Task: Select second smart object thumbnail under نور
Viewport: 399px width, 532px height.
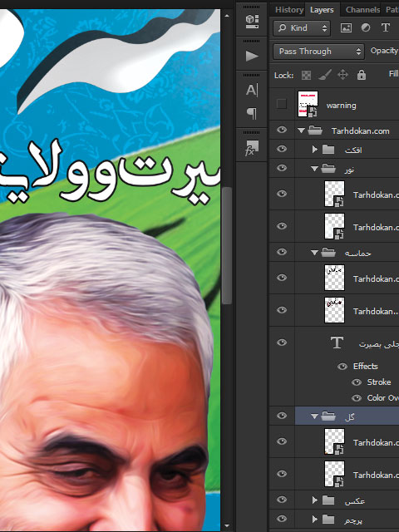Action: 334,226
